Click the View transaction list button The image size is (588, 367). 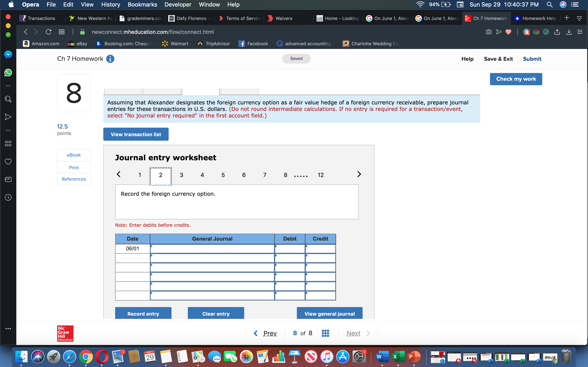(136, 134)
